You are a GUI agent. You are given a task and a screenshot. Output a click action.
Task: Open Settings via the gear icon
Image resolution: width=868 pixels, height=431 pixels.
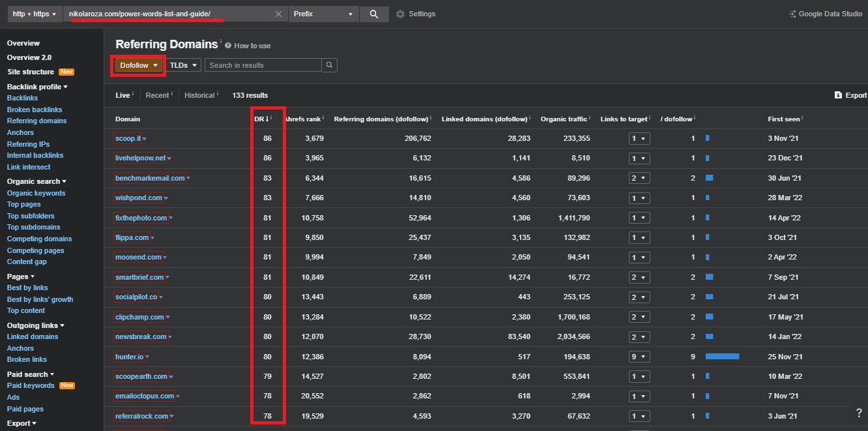click(x=400, y=14)
